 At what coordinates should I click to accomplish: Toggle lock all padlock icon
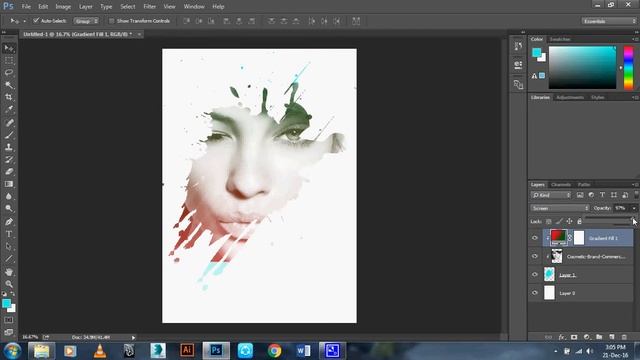[579, 221]
